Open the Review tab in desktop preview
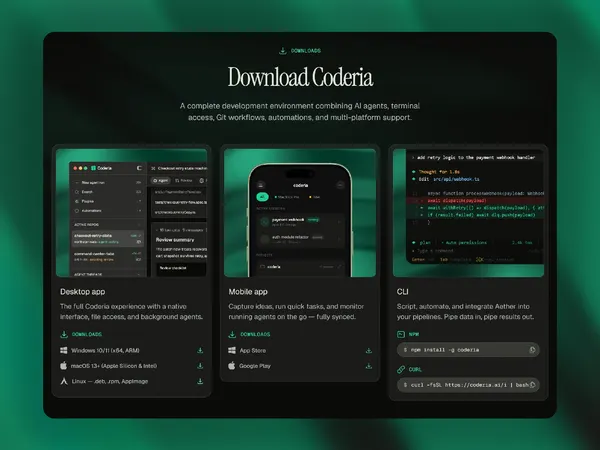The image size is (600, 450). point(183,180)
